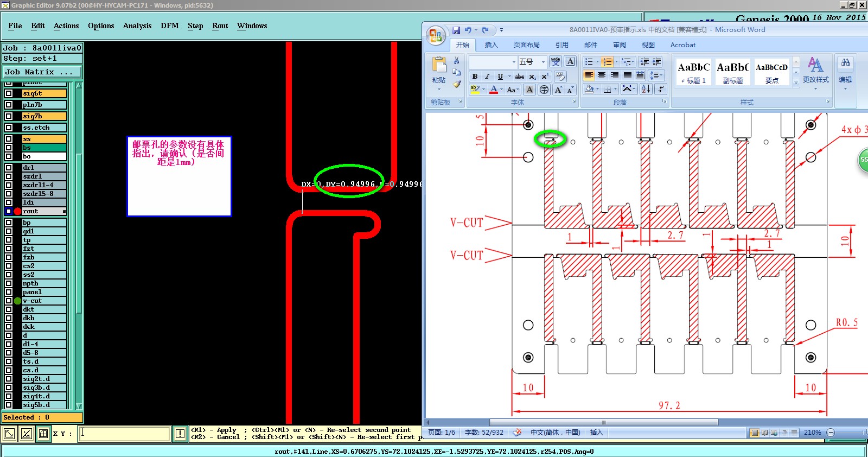Toggle checkbox for sig7b layer
Screen dimensions: 868x457
(9, 116)
